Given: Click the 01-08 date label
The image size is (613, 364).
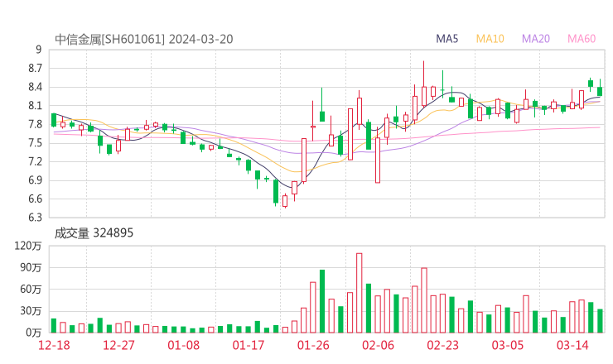Looking at the screenshot, I should [x=183, y=346].
